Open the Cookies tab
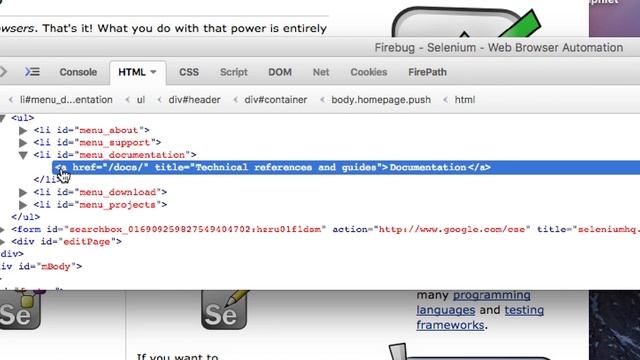The image size is (640, 360). [x=369, y=72]
